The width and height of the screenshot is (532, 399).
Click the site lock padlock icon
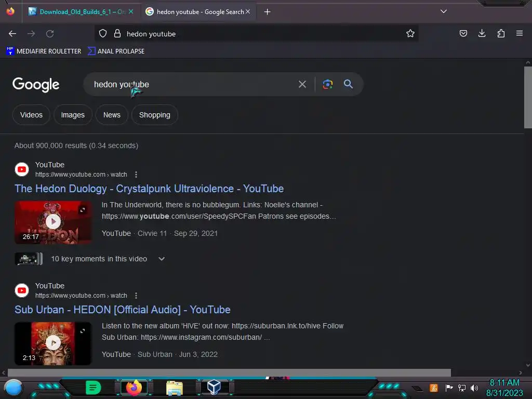117,34
